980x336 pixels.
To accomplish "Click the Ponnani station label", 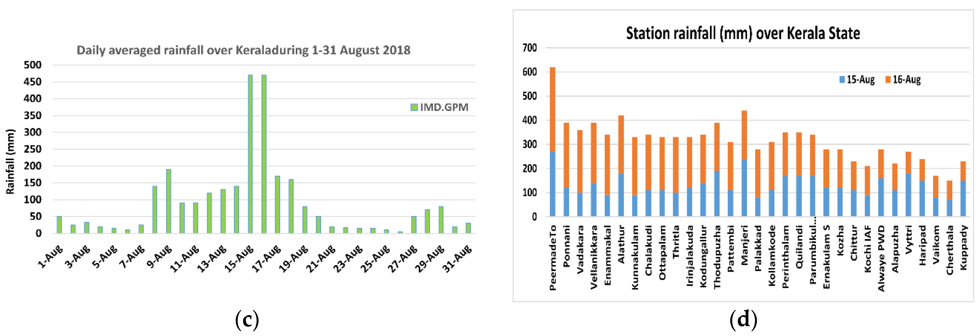I will (567, 246).
